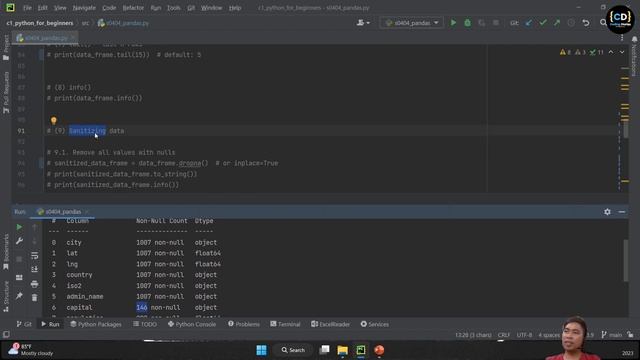The width and height of the screenshot is (640, 360).
Task: Open Bookmarks tool window on left edge
Action: pyautogui.click(x=6, y=252)
